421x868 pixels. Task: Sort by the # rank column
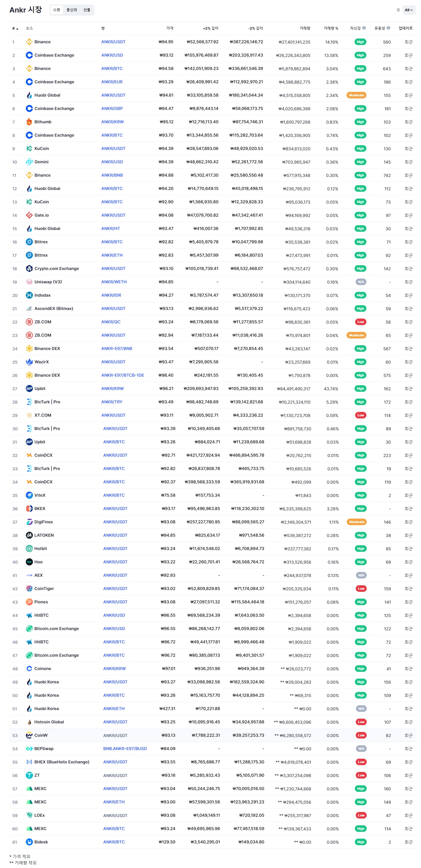pos(15,28)
